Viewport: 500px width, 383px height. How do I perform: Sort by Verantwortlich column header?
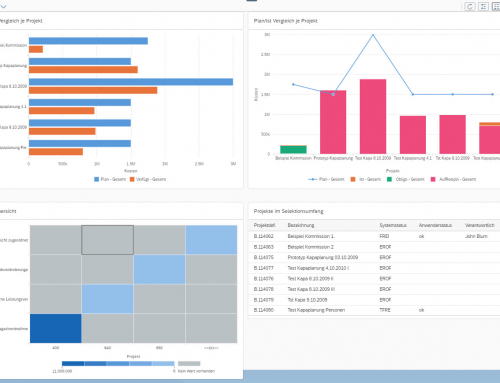[480, 225]
